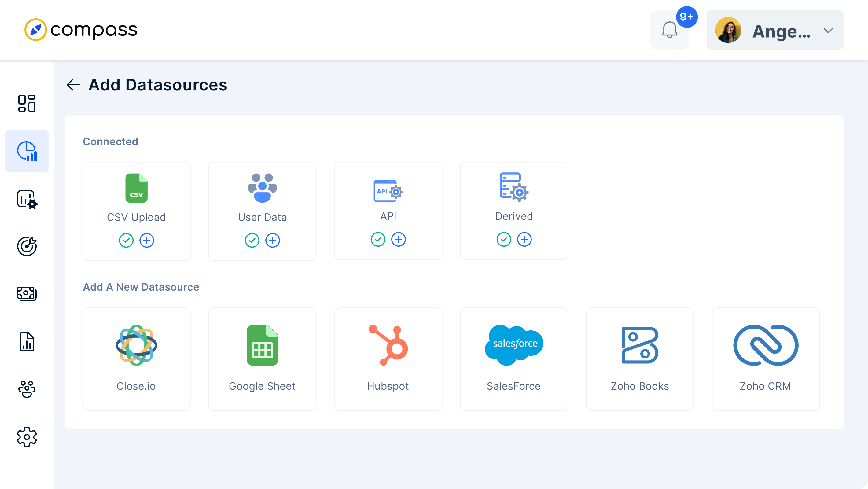Open the settings gear in sidebar
This screenshot has height=489, width=868.
(x=27, y=437)
